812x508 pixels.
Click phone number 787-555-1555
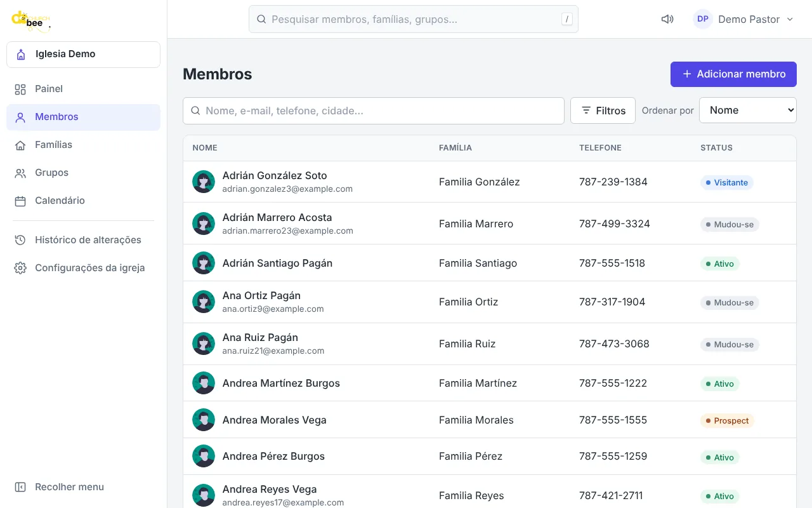pyautogui.click(x=613, y=420)
